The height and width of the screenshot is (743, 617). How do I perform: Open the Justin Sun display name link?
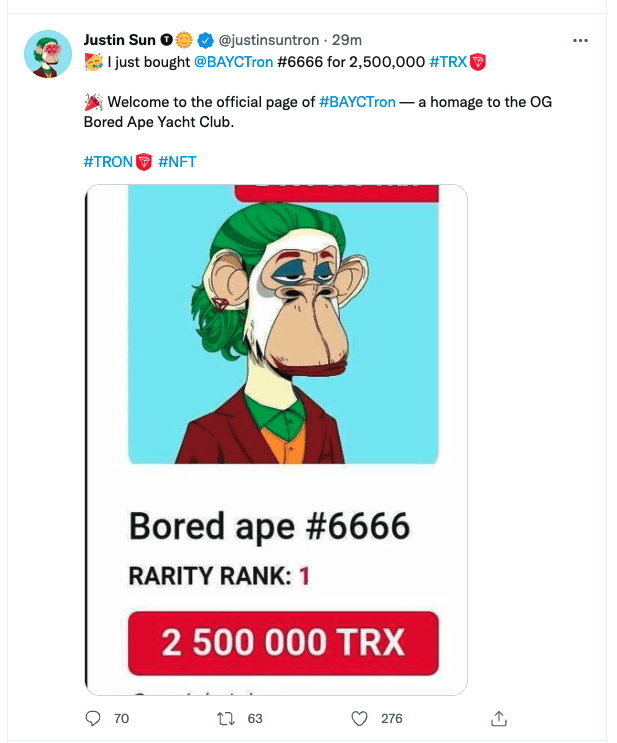(119, 40)
